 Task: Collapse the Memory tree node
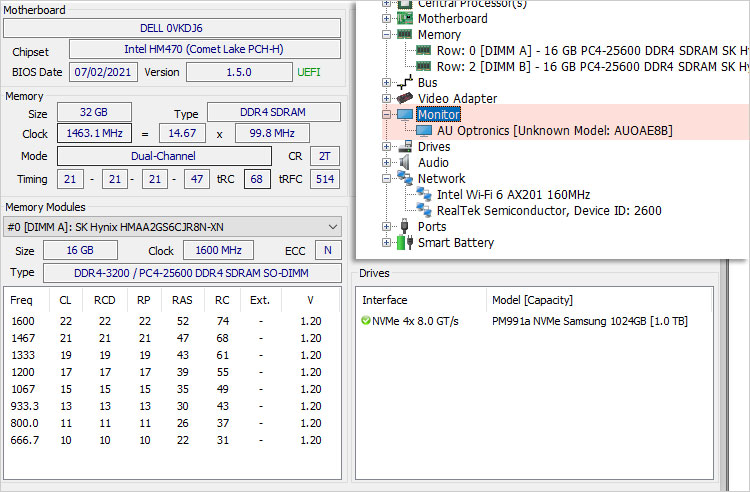pyautogui.click(x=388, y=34)
